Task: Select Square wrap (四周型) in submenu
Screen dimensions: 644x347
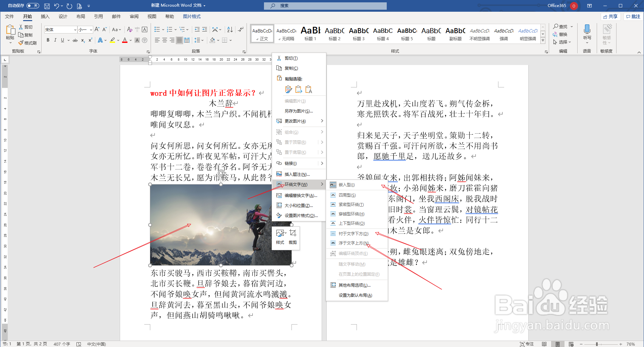Action: tap(357, 195)
